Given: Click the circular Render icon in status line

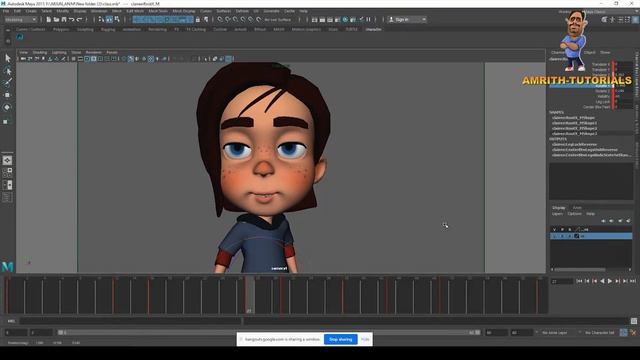Looking at the screenshot, I should [x=345, y=20].
